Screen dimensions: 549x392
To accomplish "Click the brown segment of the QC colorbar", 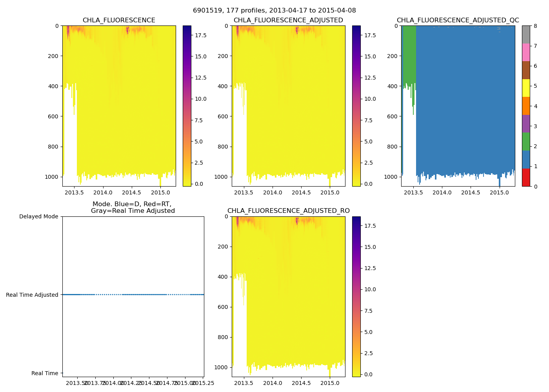I will point(526,70).
